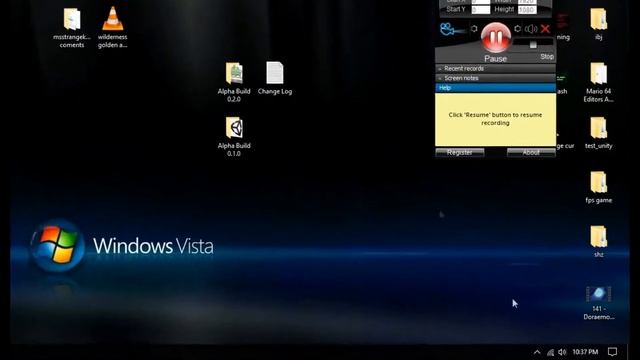Viewport: 640px width, 360px height.
Task: Select the Change Log text file
Action: click(275, 78)
